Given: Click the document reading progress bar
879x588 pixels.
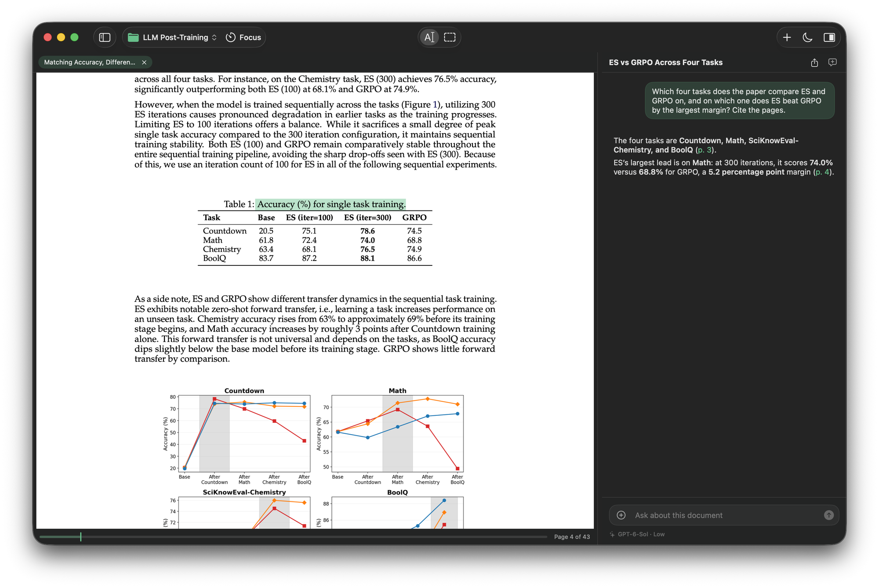Looking at the screenshot, I should tap(293, 537).
